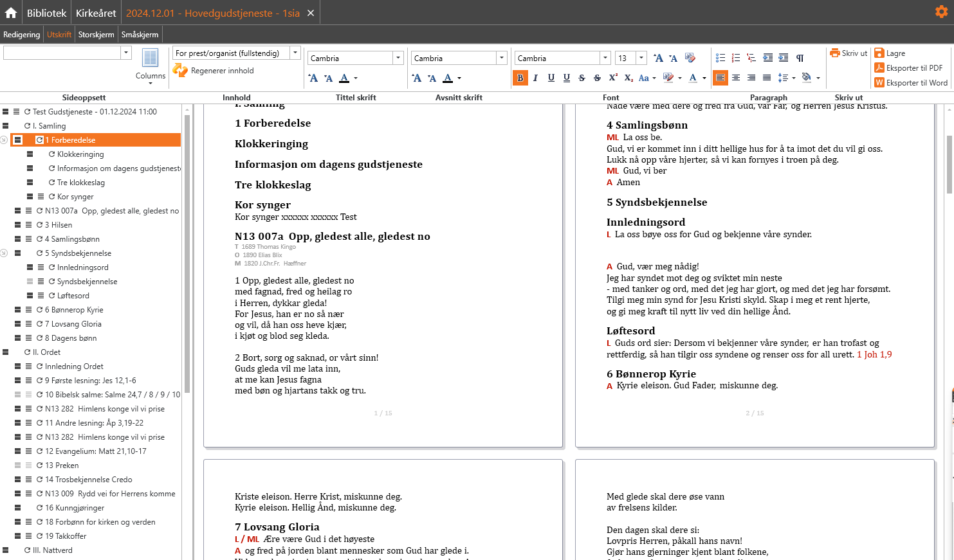The height and width of the screenshot is (560, 954).
Task: Apply single underline formatting
Action: (551, 78)
